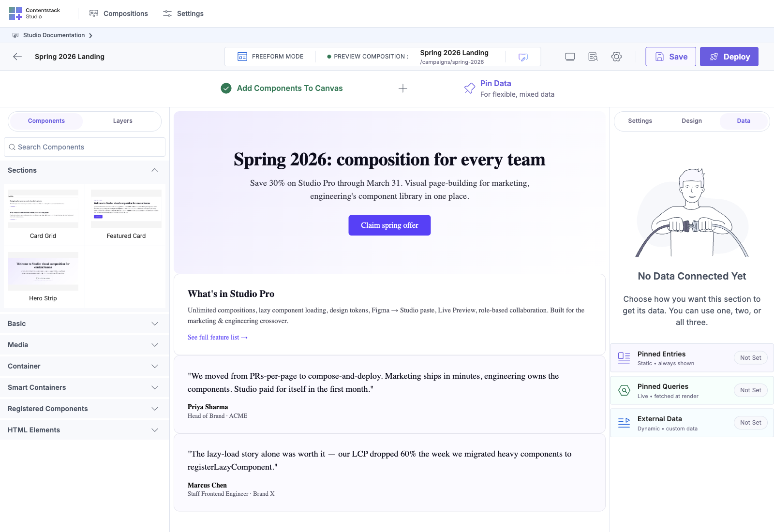Click the '/campaigns/spring-2026' path text
This screenshot has width=774, height=532.
[x=452, y=62]
